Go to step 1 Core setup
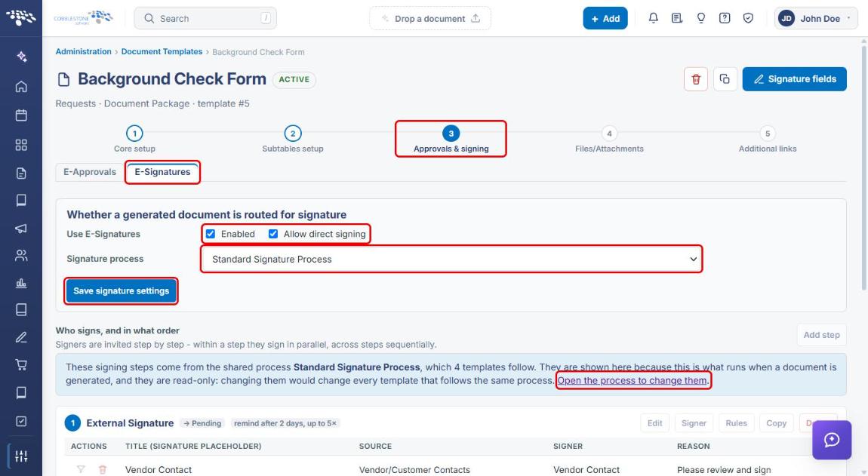 (134, 139)
